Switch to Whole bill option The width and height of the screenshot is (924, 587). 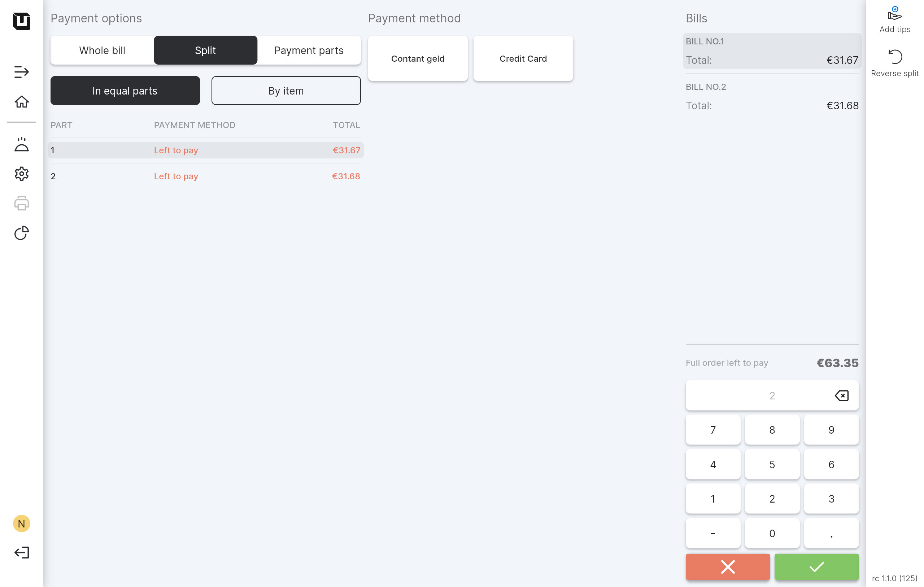[x=102, y=50]
